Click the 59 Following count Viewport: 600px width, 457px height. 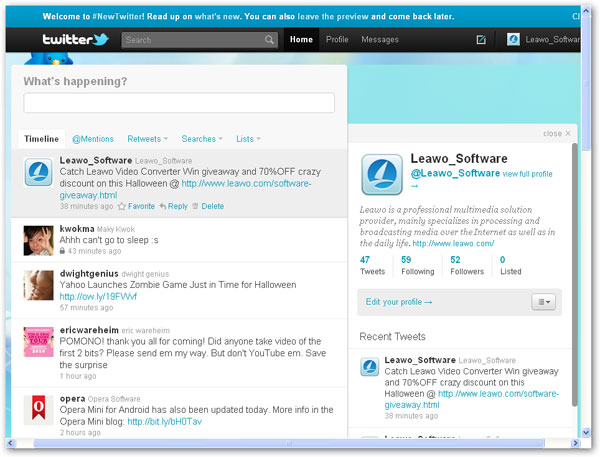pos(417,265)
